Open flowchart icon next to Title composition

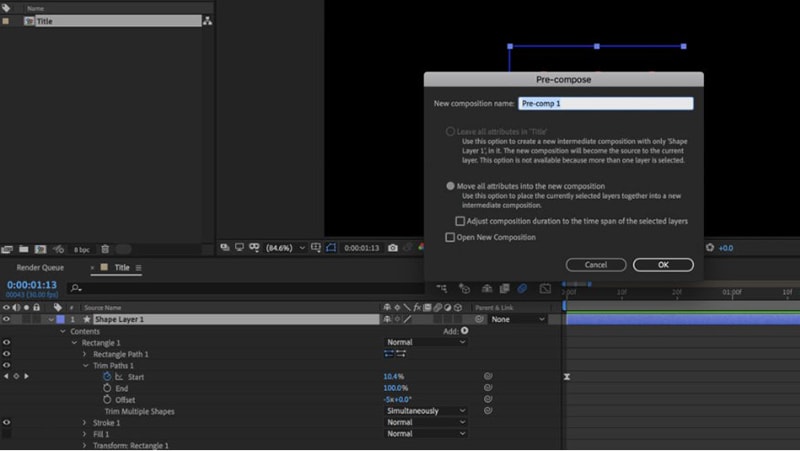click(208, 21)
